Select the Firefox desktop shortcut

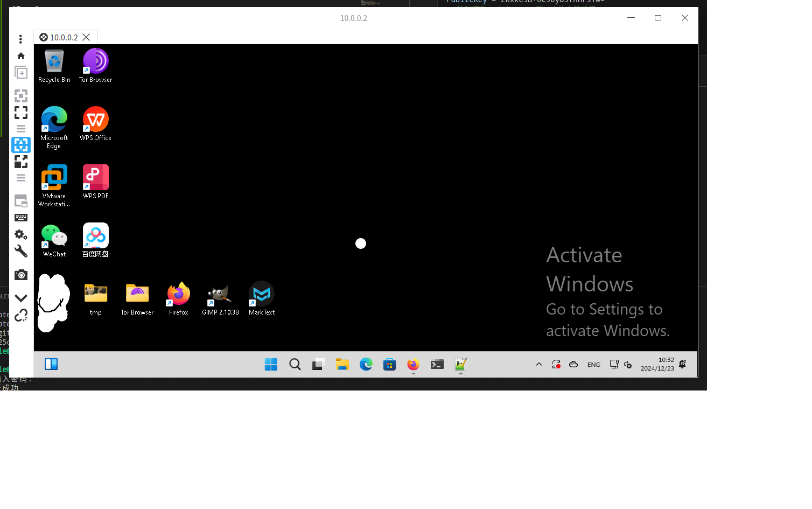point(179,299)
